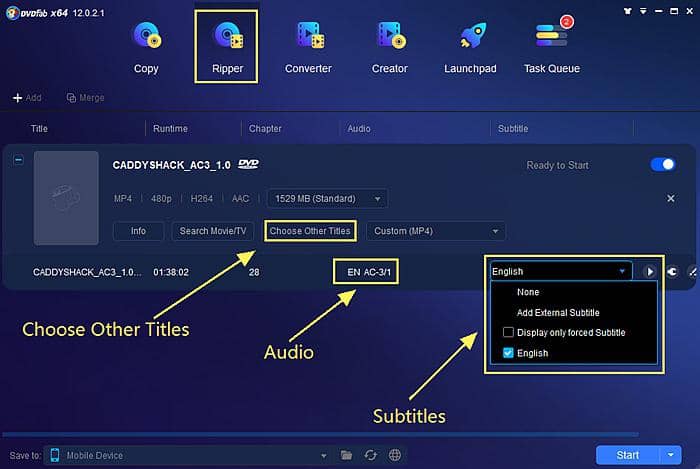Open the Custom (MP4) profile dropdown
This screenshot has height=469, width=700.
tap(436, 231)
